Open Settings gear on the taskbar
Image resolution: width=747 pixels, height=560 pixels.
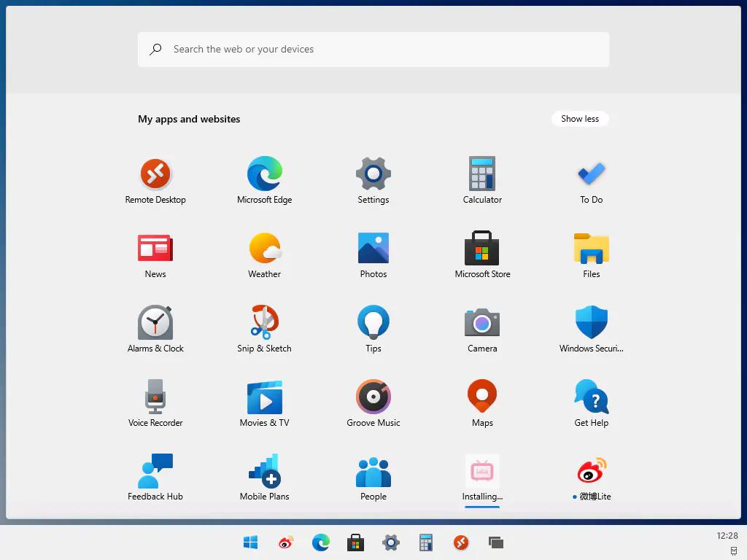click(x=391, y=542)
